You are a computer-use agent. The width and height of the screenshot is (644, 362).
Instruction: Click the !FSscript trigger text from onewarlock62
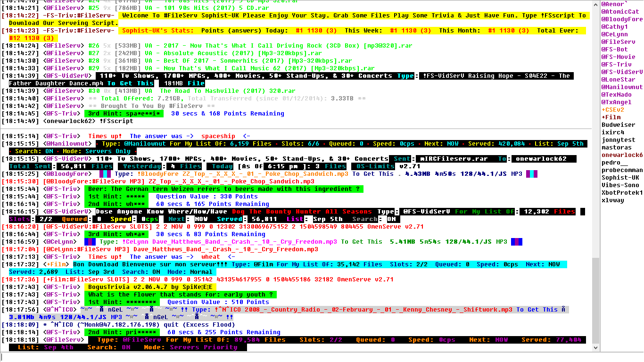coord(115,121)
